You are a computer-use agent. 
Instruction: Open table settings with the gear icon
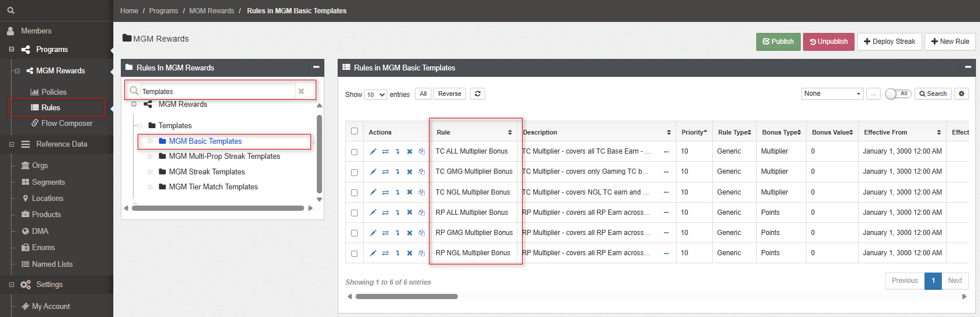(961, 94)
